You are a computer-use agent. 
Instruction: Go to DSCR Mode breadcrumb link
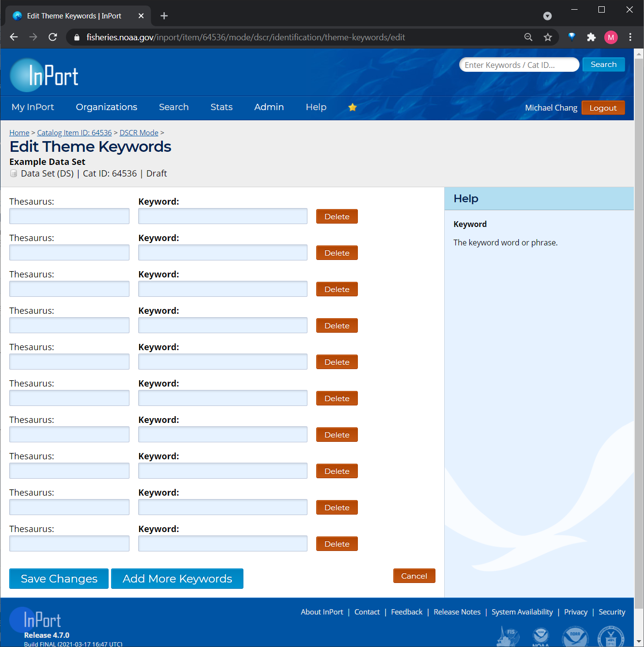(x=139, y=132)
